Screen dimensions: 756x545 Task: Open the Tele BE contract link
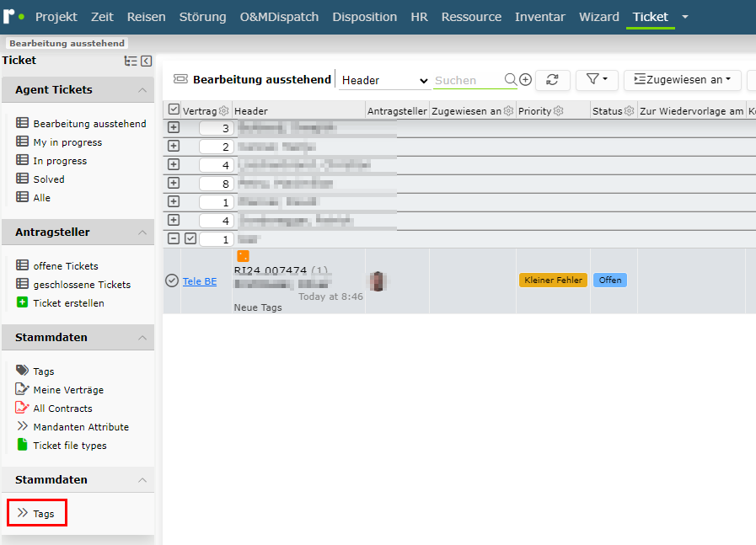point(200,281)
